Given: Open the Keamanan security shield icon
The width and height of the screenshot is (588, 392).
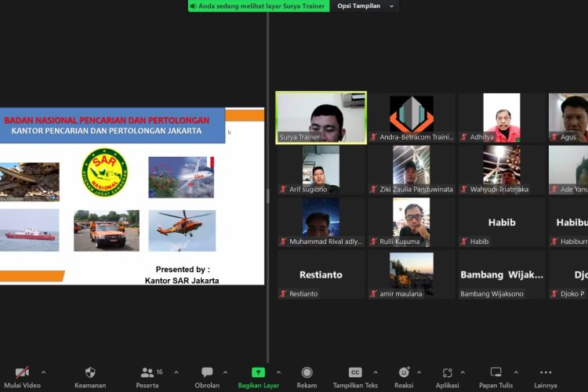Looking at the screenshot, I should (x=90, y=372).
